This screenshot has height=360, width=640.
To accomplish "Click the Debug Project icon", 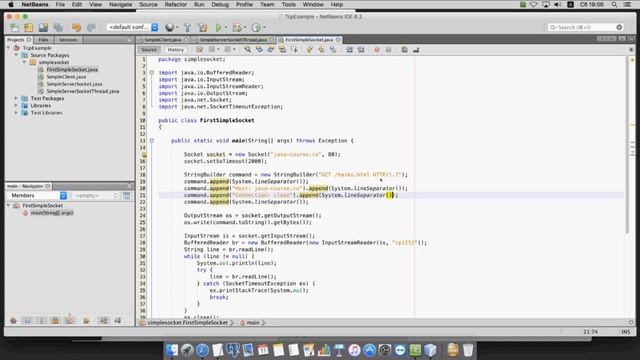I will tap(237, 27).
